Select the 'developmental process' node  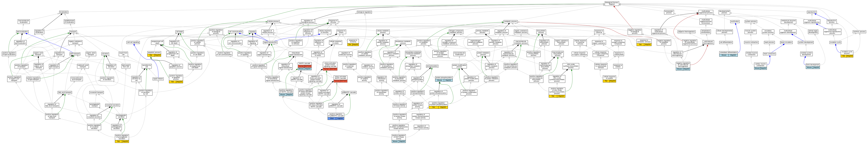click(724, 12)
